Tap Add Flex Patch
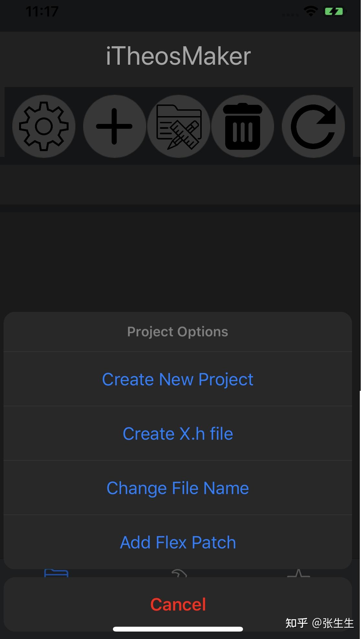 [178, 542]
